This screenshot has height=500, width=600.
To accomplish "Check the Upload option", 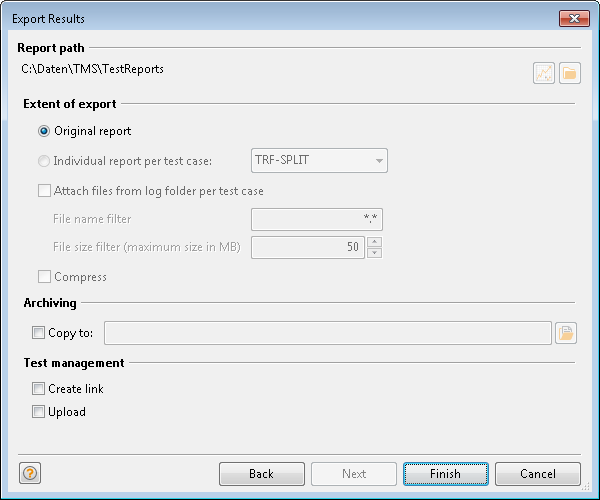I will 38,412.
